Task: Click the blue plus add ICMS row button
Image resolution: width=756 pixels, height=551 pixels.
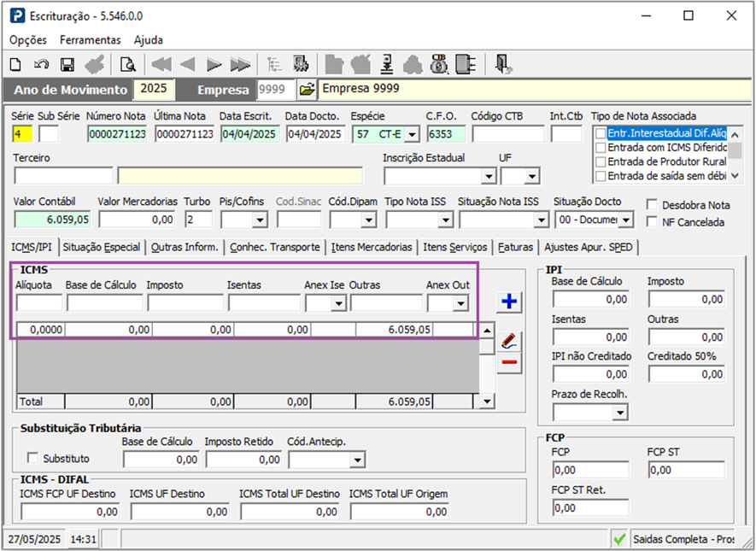Action: 509,302
